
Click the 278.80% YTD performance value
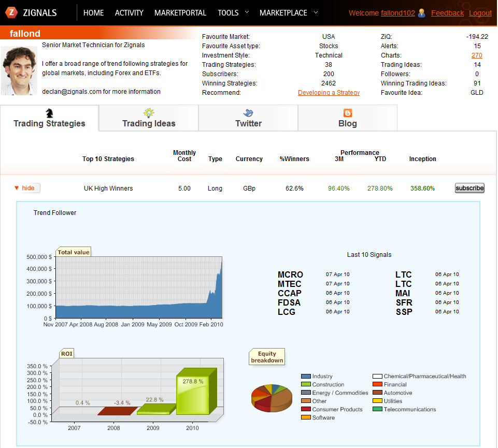[x=380, y=189]
